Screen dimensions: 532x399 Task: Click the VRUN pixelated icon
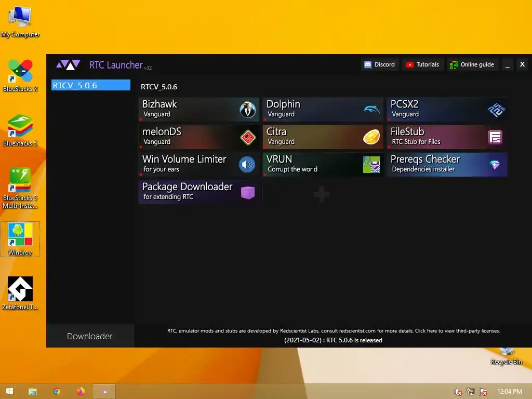pos(371,165)
